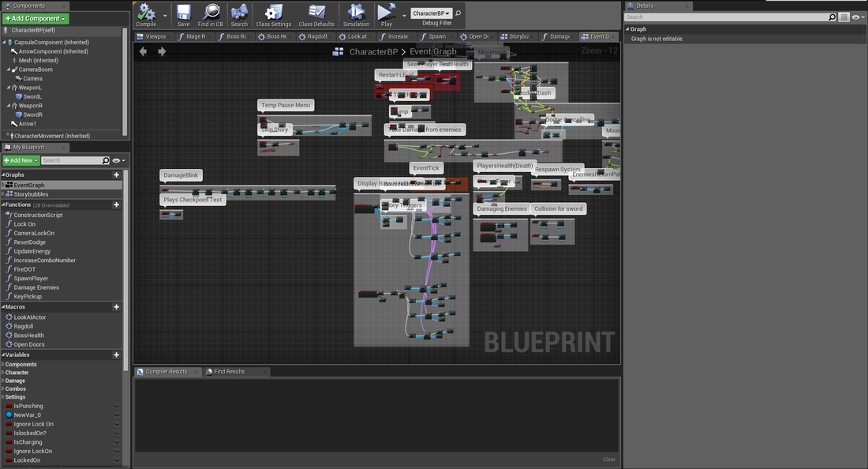Expand the Storybubbles graph tree item

point(3,194)
